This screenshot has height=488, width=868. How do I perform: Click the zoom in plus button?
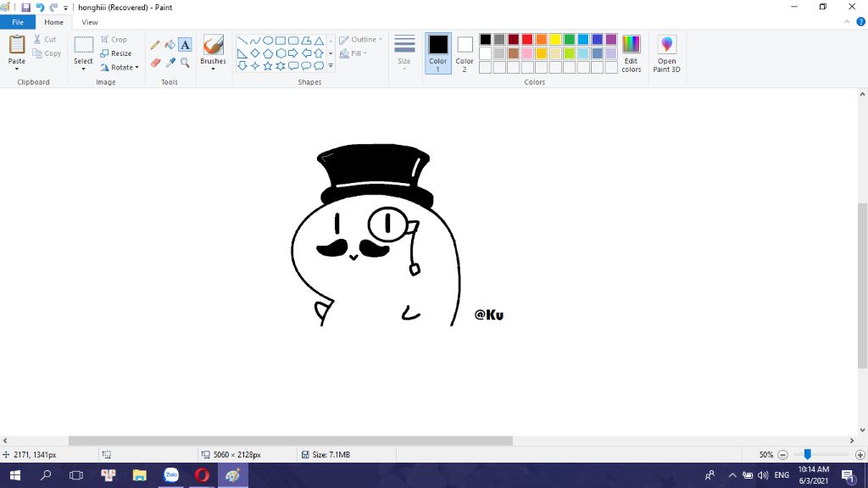pyautogui.click(x=860, y=455)
